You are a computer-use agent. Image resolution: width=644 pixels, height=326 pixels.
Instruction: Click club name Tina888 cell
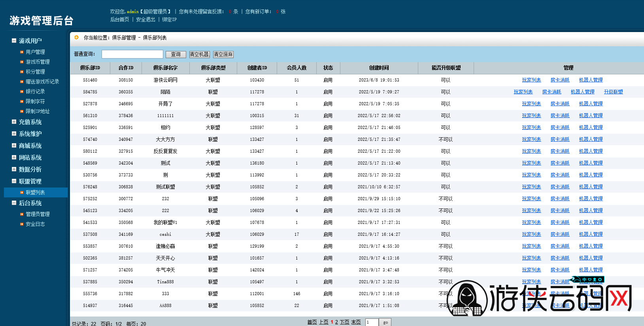(165, 282)
